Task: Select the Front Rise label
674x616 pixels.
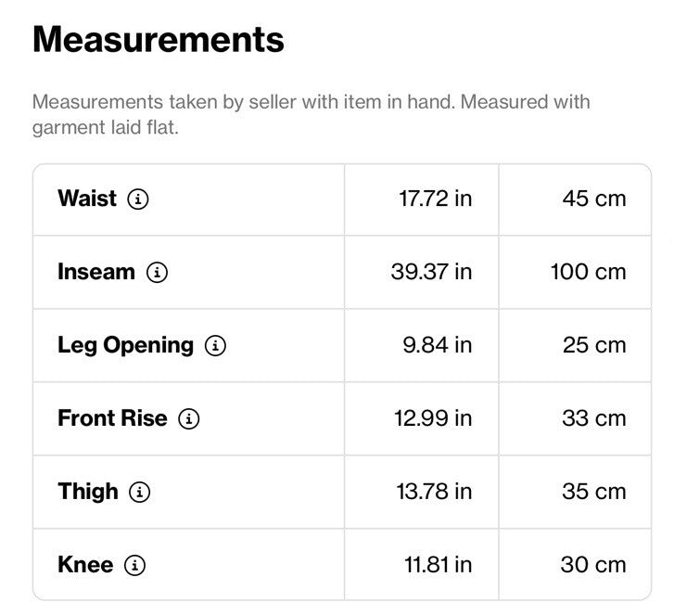Action: coord(112,418)
